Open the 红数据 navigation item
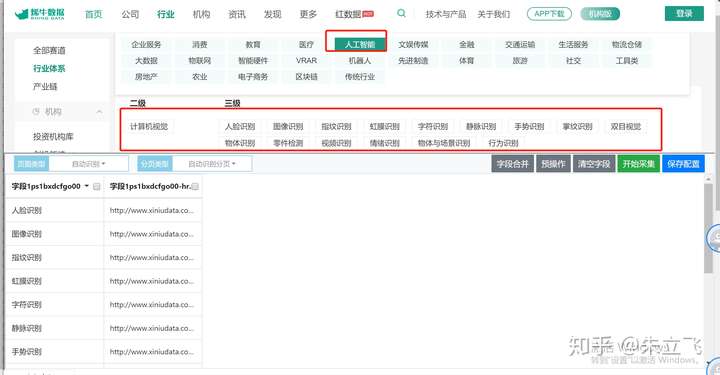This screenshot has width=720, height=375. coord(354,14)
